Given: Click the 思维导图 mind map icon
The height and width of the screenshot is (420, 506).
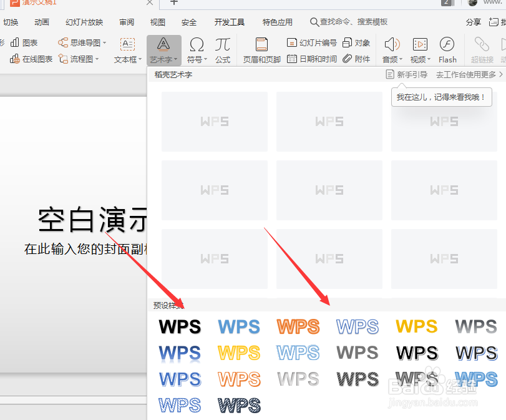Looking at the screenshot, I should (63, 42).
